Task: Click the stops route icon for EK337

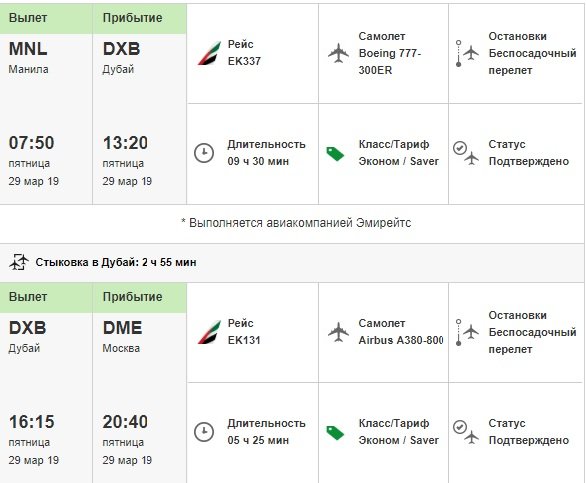Action: [x=467, y=53]
